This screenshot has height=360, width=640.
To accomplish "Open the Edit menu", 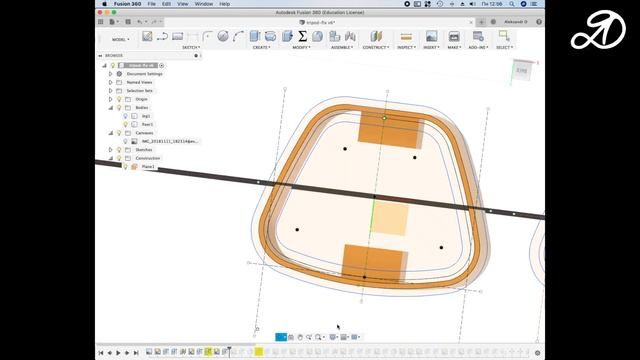I will coord(166,4).
